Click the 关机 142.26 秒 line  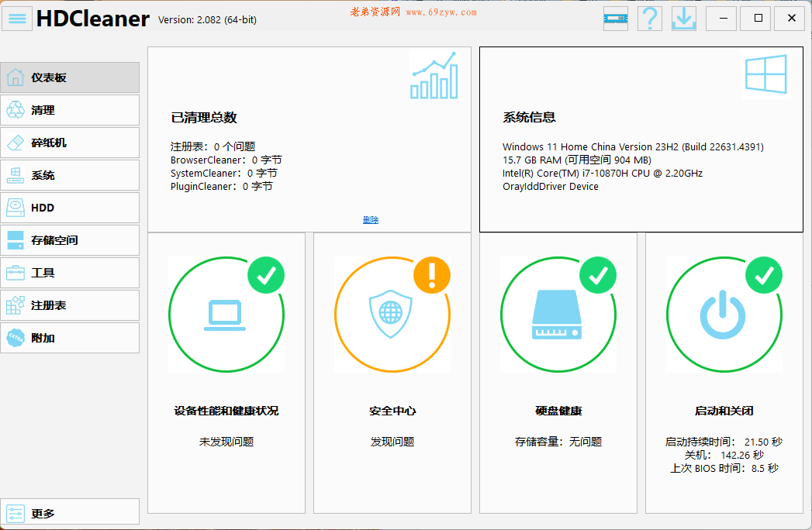point(724,455)
